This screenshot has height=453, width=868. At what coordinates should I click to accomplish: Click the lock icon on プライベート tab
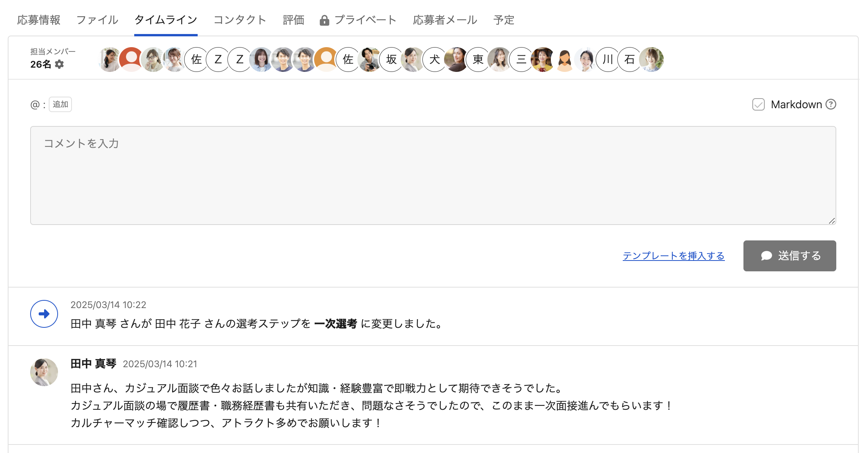pyautogui.click(x=324, y=20)
